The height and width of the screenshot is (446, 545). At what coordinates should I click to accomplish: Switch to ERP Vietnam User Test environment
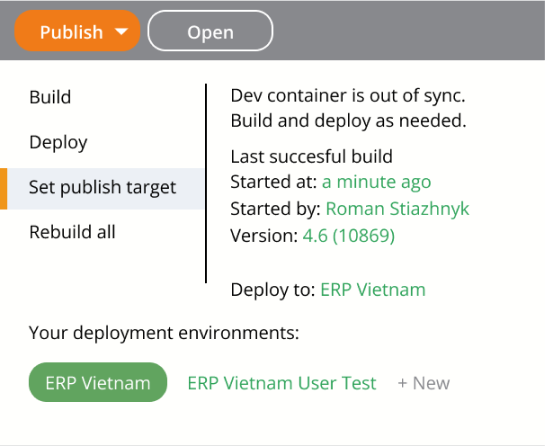click(x=282, y=383)
